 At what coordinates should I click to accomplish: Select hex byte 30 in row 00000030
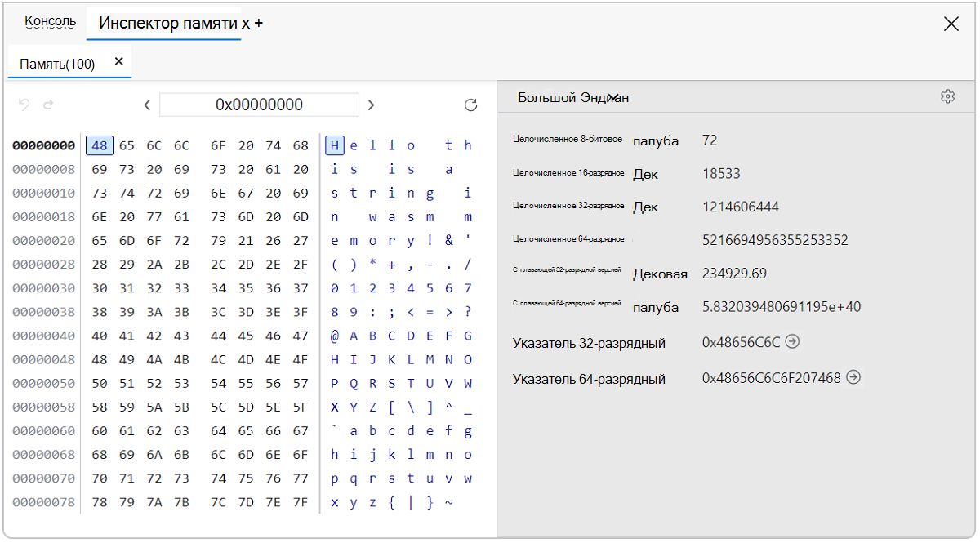point(100,288)
